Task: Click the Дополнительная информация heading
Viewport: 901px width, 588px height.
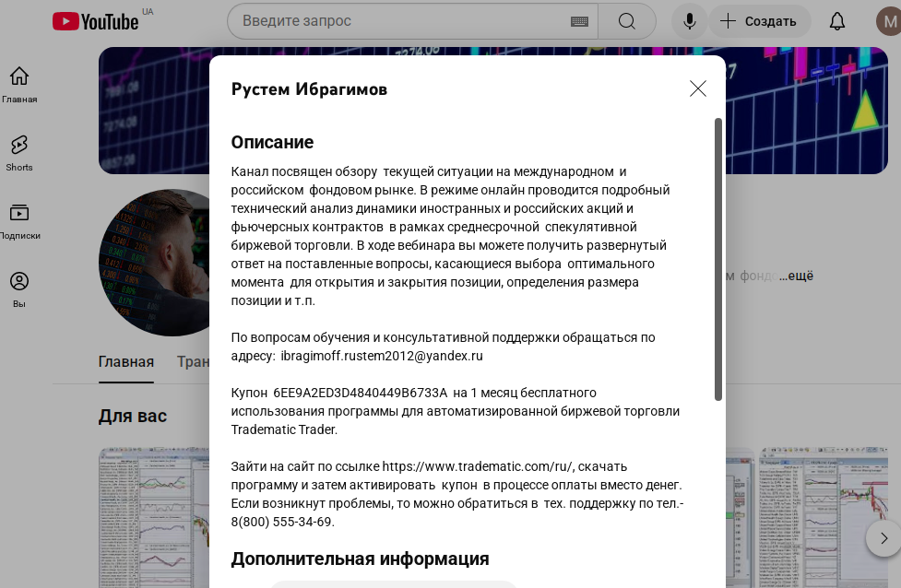Action: [361, 559]
